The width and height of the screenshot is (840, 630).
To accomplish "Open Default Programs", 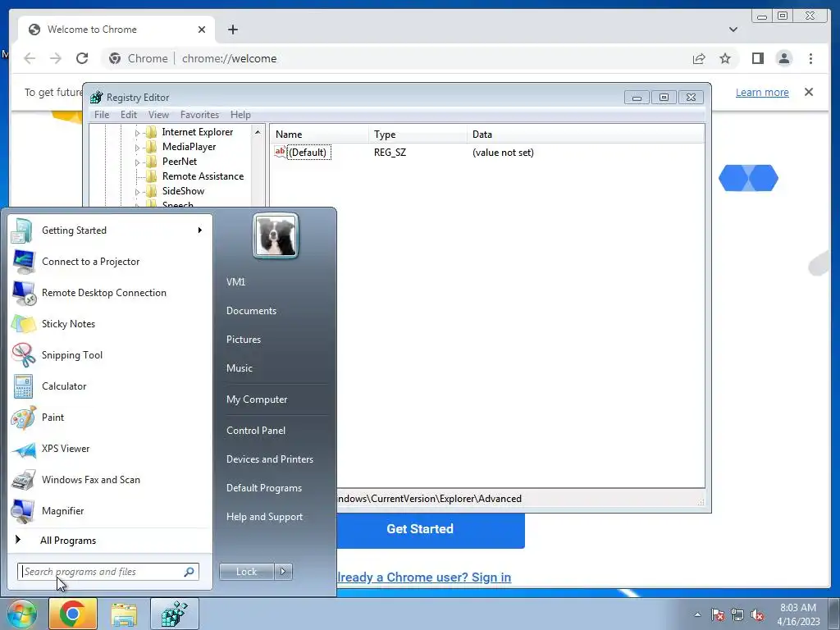I will (264, 488).
